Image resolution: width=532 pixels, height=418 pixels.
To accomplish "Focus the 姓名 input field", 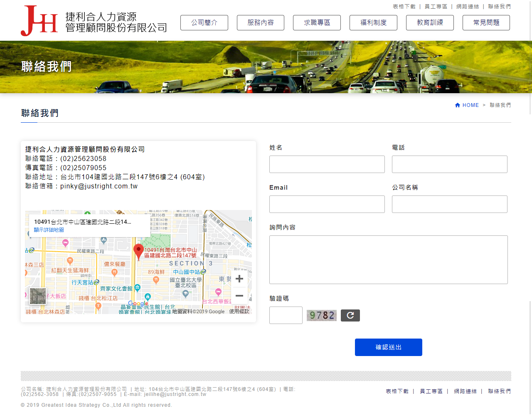I will tap(327, 164).
